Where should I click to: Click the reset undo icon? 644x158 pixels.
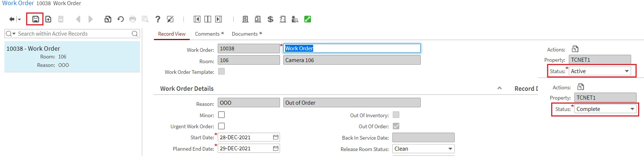[x=120, y=19]
